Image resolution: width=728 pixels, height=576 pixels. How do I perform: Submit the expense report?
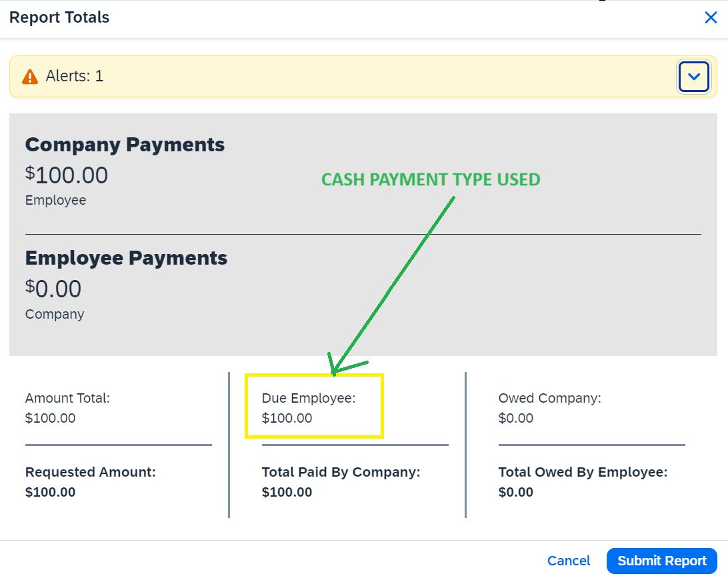(x=661, y=561)
